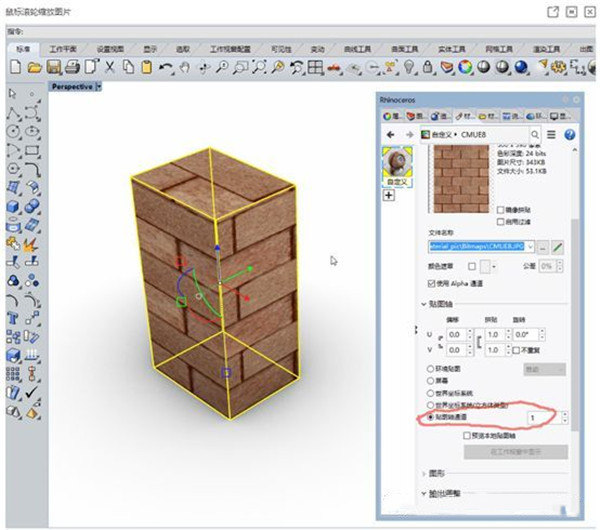Screen dimensions: 600x530
Task: Choose the Rectangle tool in the left sidebar
Action: 32,150
